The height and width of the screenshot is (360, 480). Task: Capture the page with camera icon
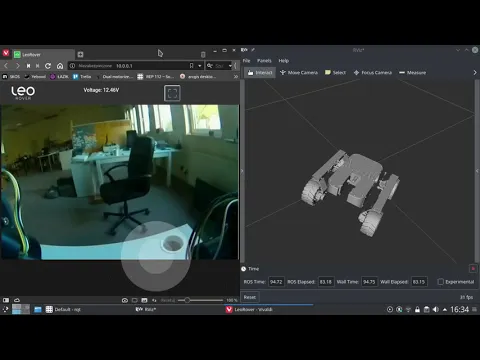125,300
